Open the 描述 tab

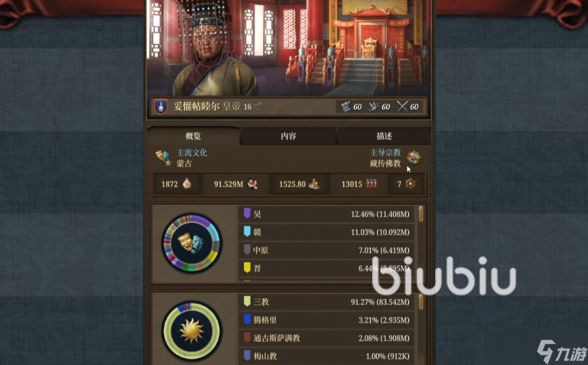click(x=384, y=136)
